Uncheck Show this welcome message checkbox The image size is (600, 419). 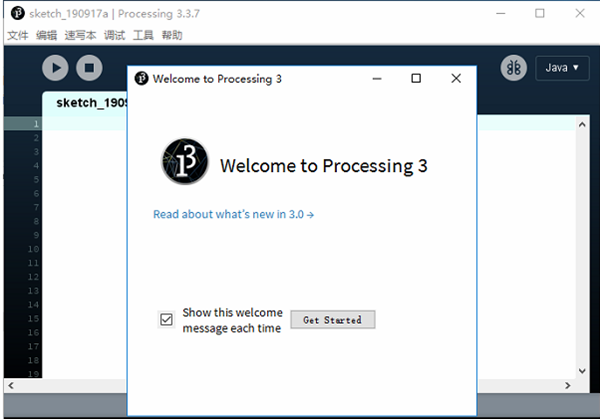tap(167, 320)
